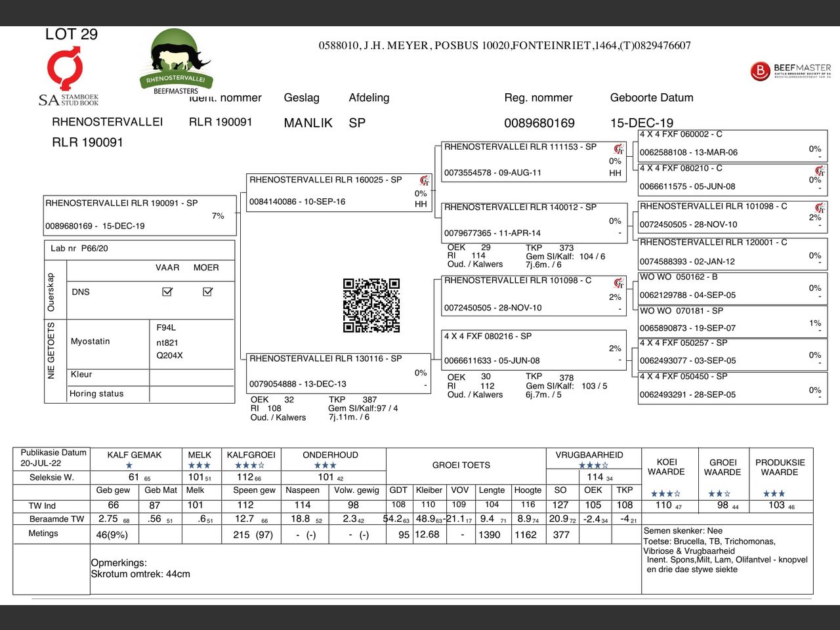Click the SA Stamboek Stud Book logo

pyautogui.click(x=68, y=77)
